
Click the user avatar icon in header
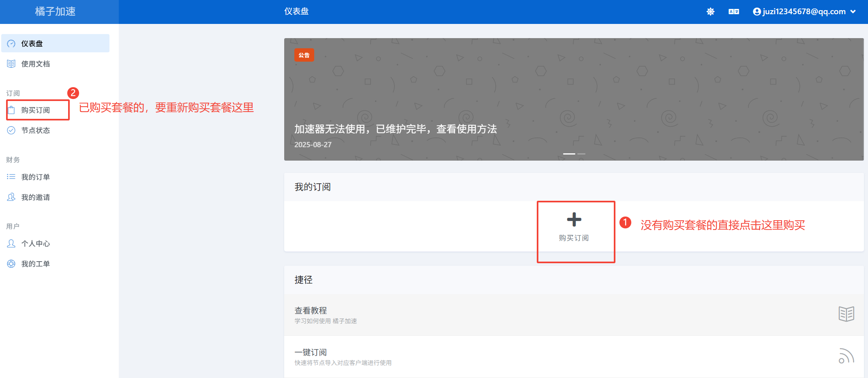point(757,12)
